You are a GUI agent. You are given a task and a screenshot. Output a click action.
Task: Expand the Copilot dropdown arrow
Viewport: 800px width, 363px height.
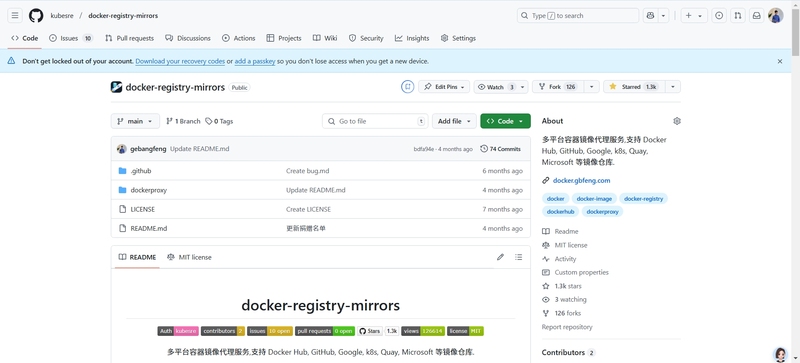[x=663, y=16]
